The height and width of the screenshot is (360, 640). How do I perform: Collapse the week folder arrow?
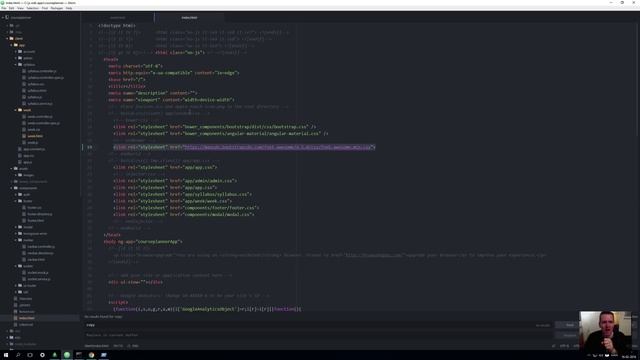[x=16, y=110]
